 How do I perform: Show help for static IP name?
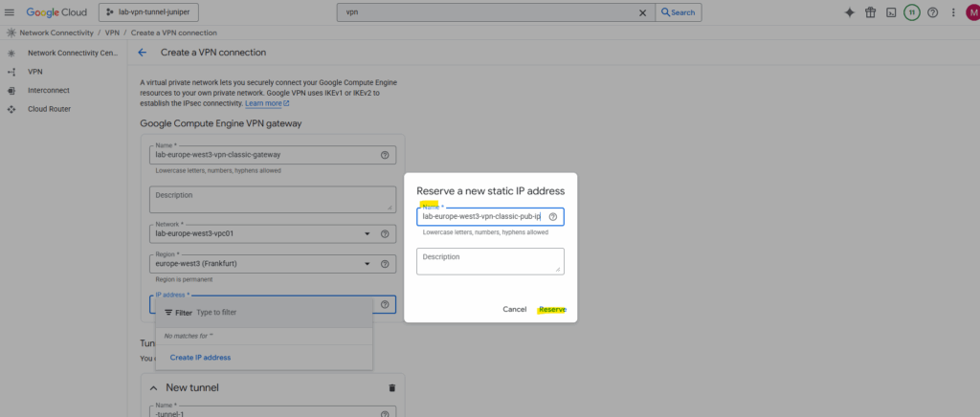pyautogui.click(x=553, y=216)
